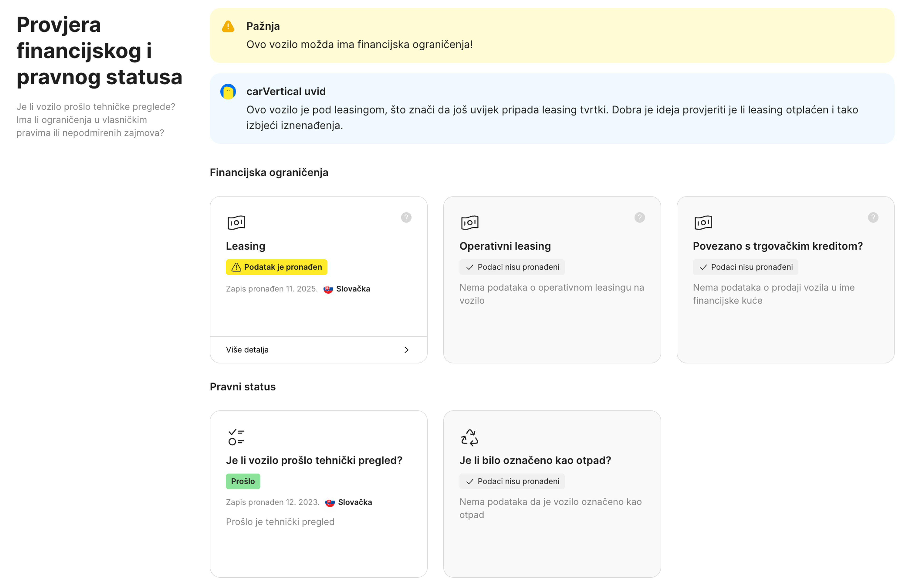Image resolution: width=912 pixels, height=588 pixels.
Task: Click Slovak flag in technical inspection record
Action: point(330,503)
